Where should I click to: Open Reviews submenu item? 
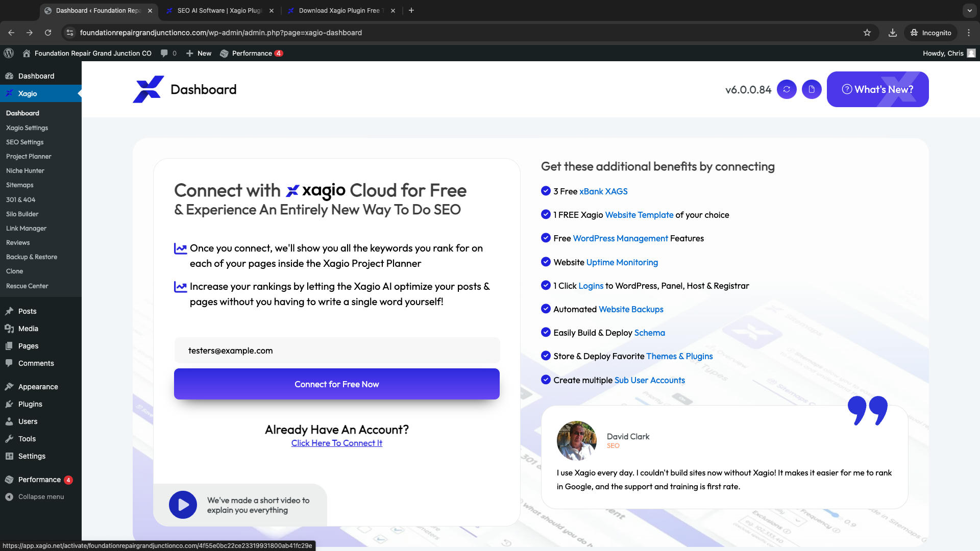tap(18, 242)
